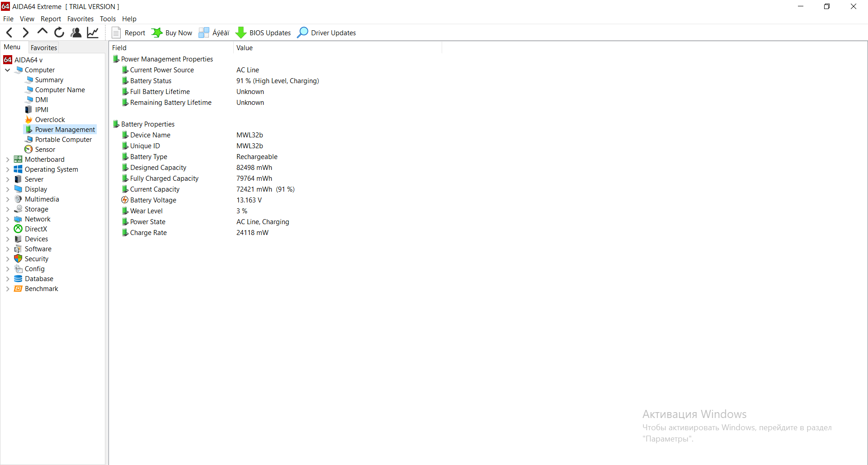Click the Value column header
The width and height of the screenshot is (868, 465).
pos(337,48)
